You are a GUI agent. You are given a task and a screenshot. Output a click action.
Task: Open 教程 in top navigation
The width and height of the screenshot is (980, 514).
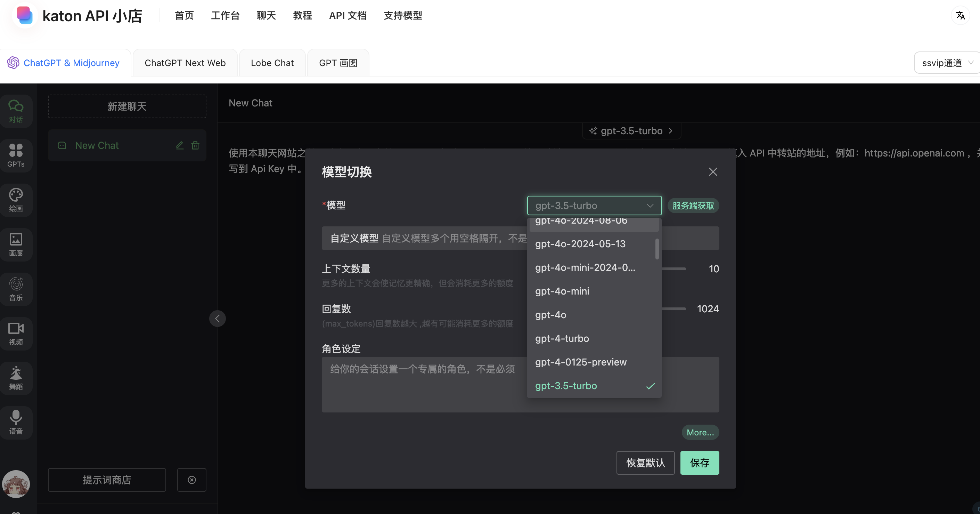pyautogui.click(x=302, y=15)
